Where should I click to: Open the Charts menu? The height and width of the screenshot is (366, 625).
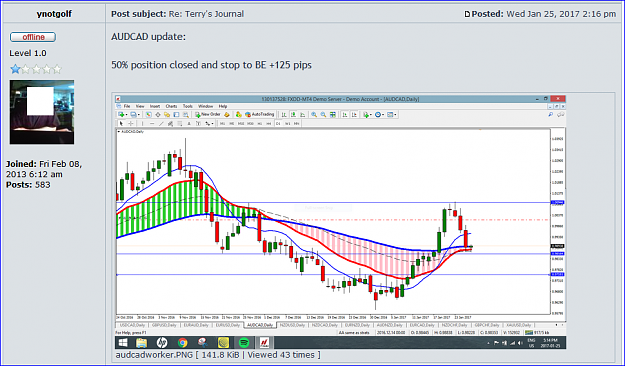(171, 106)
